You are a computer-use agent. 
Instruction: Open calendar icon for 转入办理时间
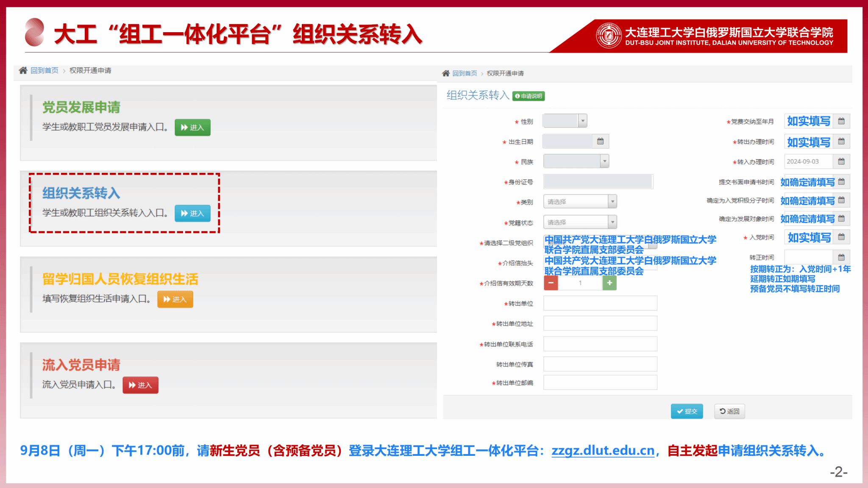[x=841, y=161]
